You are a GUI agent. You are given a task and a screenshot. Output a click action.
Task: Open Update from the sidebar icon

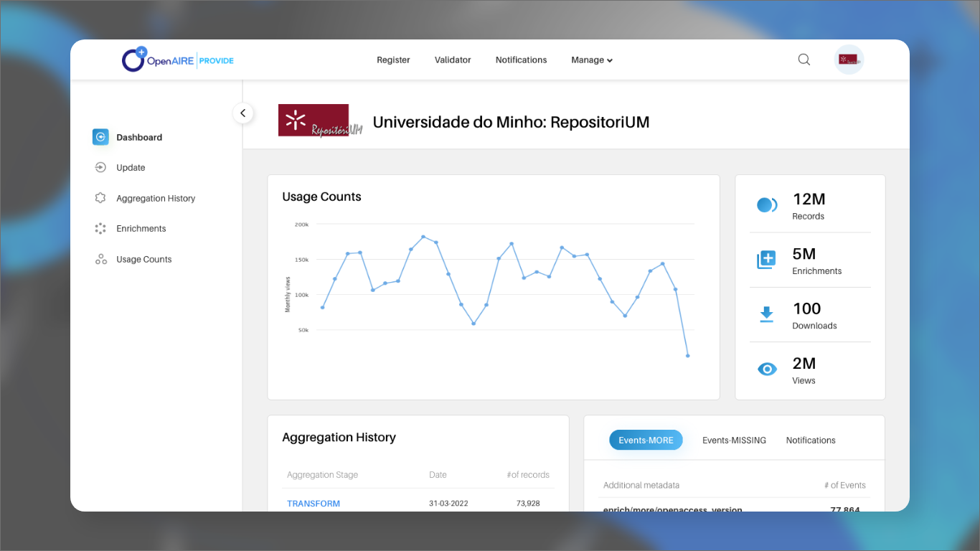pos(100,167)
